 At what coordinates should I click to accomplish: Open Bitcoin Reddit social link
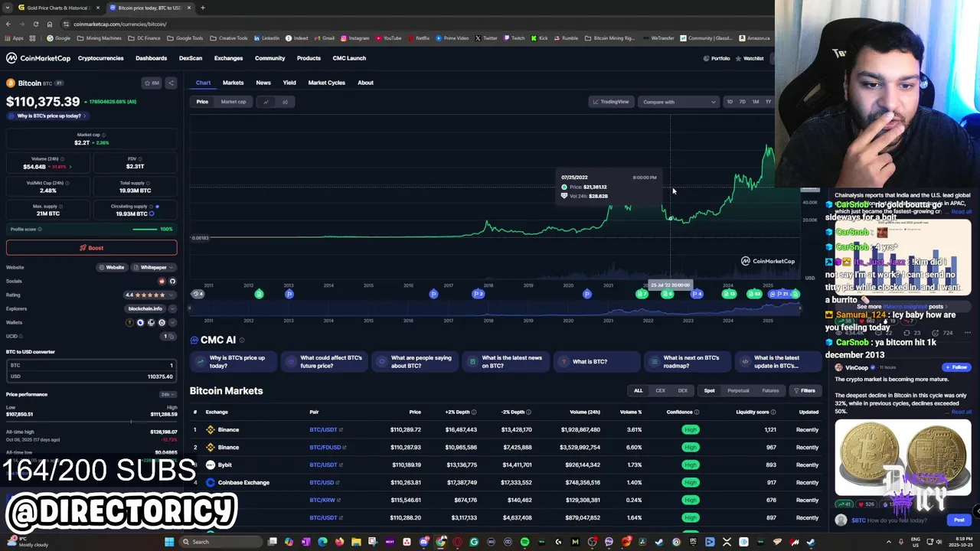(162, 281)
